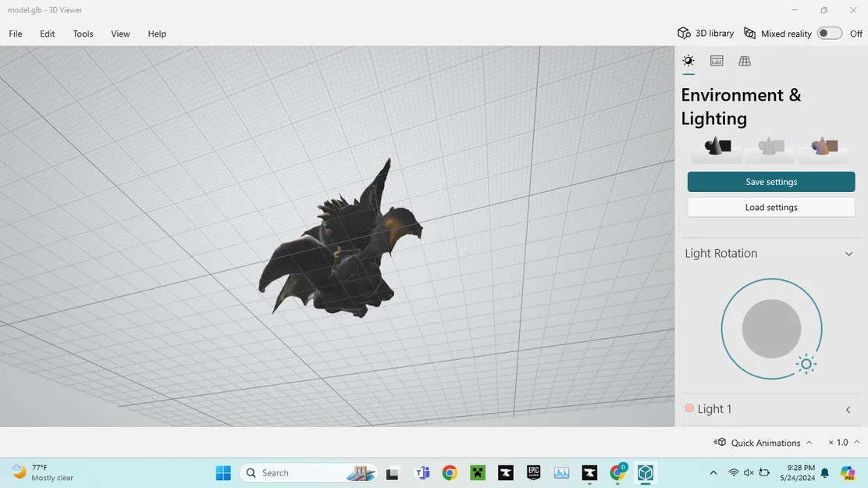Show hidden system tray icons
This screenshot has height=488, width=868.
click(713, 473)
